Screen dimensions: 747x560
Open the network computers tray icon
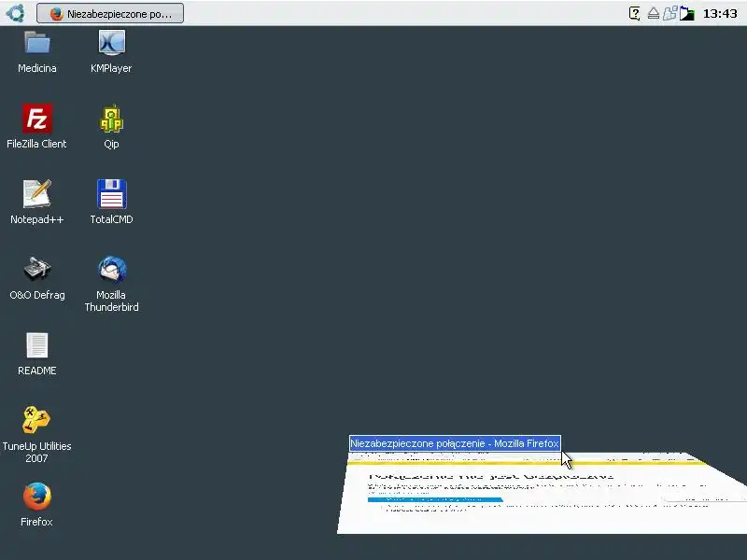[x=669, y=13]
